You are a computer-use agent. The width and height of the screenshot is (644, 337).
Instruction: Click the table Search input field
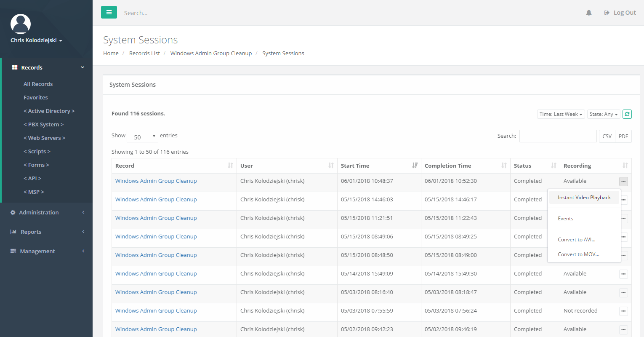point(558,136)
